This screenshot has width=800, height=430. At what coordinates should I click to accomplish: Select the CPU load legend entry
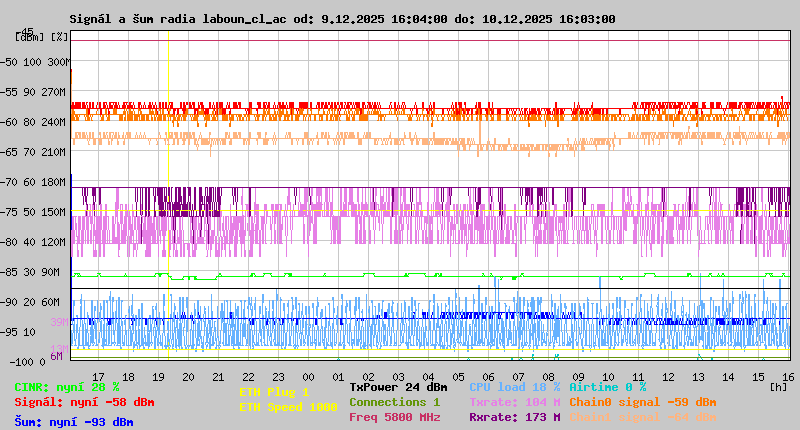click(514, 387)
